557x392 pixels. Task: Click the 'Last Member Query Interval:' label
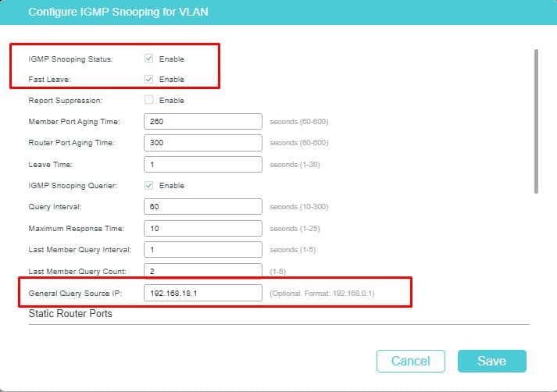[x=80, y=250]
